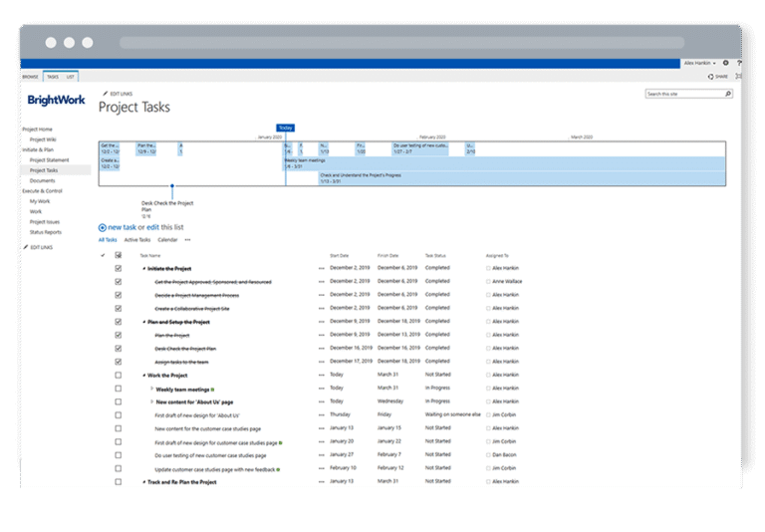Open ellipsis menu for Do user testing task
The height and width of the screenshot is (532, 765).
point(321,455)
